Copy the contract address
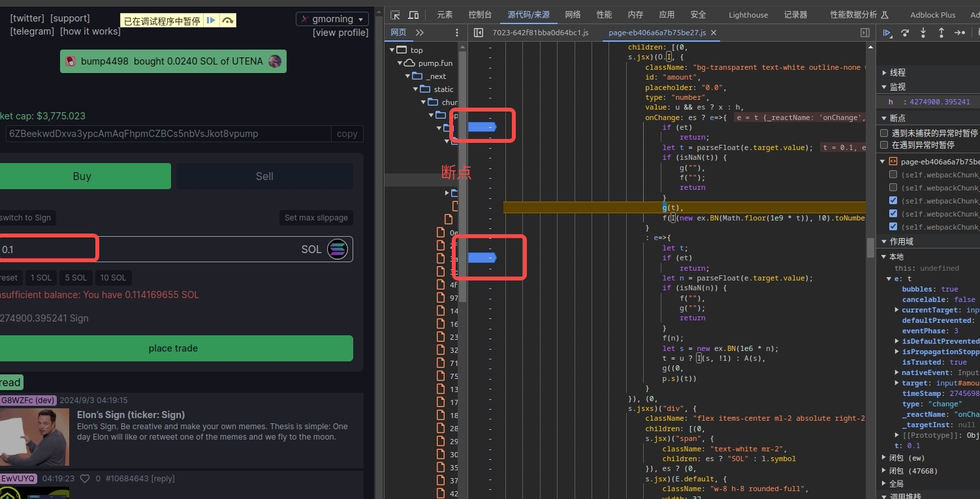 347,134
